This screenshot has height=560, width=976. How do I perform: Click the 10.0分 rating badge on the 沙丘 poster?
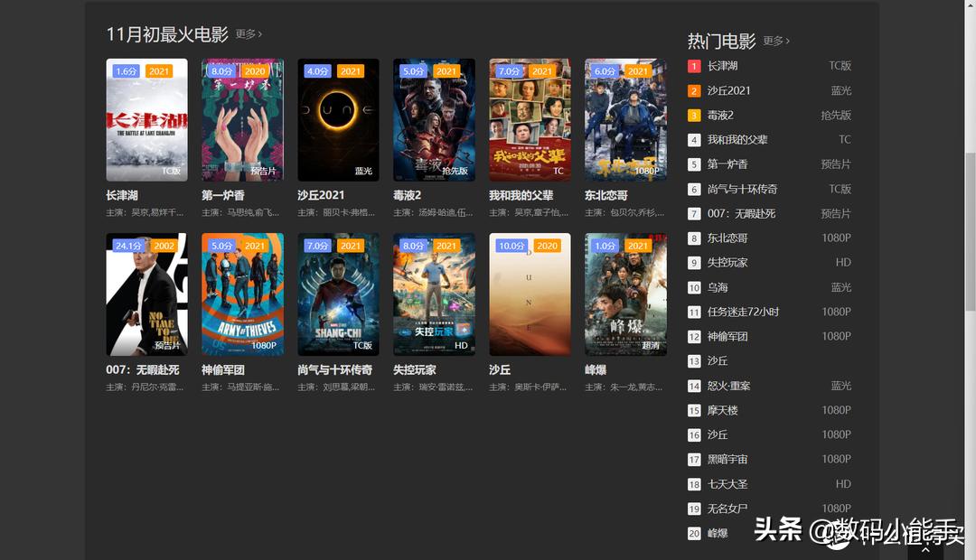tap(511, 245)
